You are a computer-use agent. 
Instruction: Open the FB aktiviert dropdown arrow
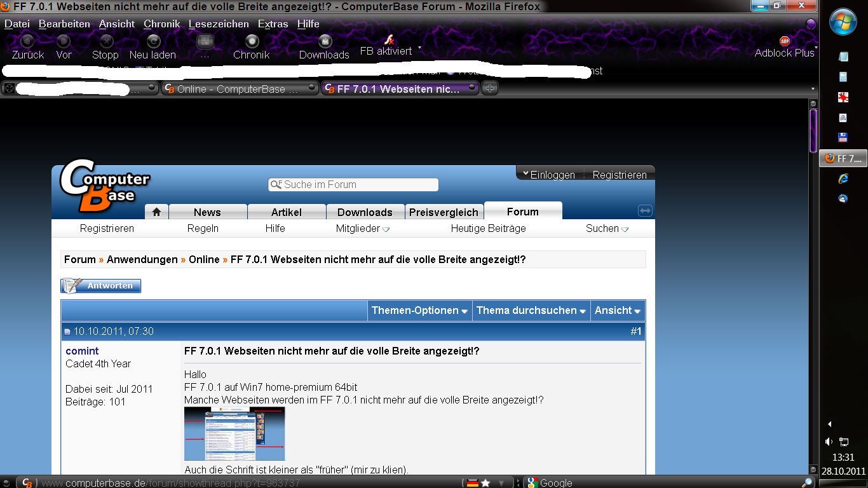[x=419, y=48]
